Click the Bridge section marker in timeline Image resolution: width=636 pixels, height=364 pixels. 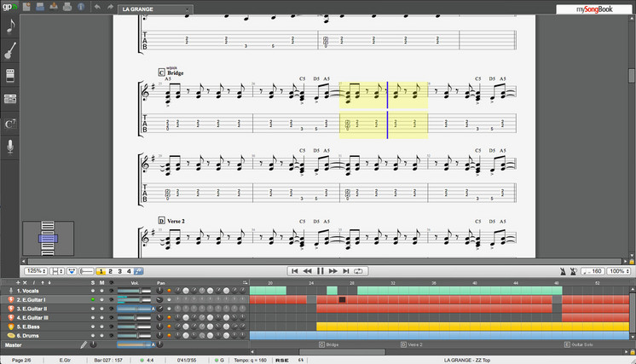pyautogui.click(x=329, y=344)
